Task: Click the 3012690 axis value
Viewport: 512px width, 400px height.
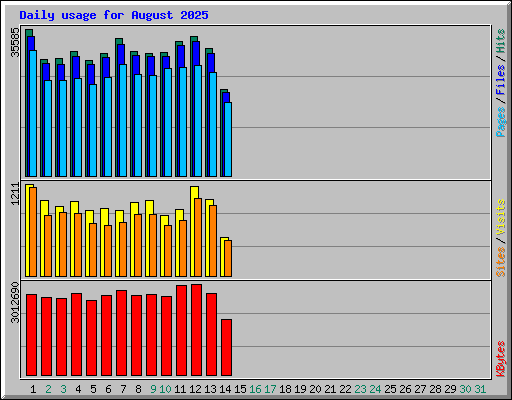Action: [15, 303]
